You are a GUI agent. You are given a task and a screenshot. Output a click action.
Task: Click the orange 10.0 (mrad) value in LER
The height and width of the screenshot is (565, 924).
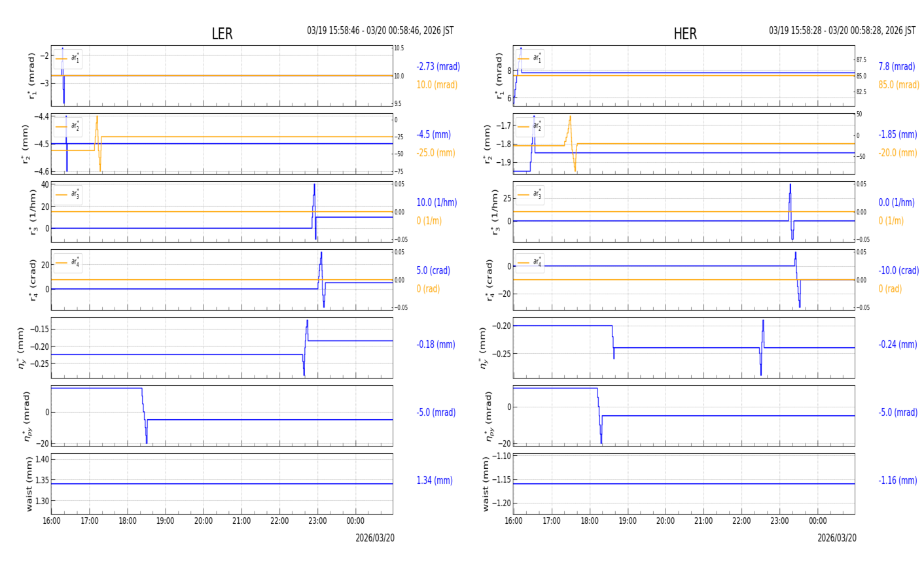[437, 85]
